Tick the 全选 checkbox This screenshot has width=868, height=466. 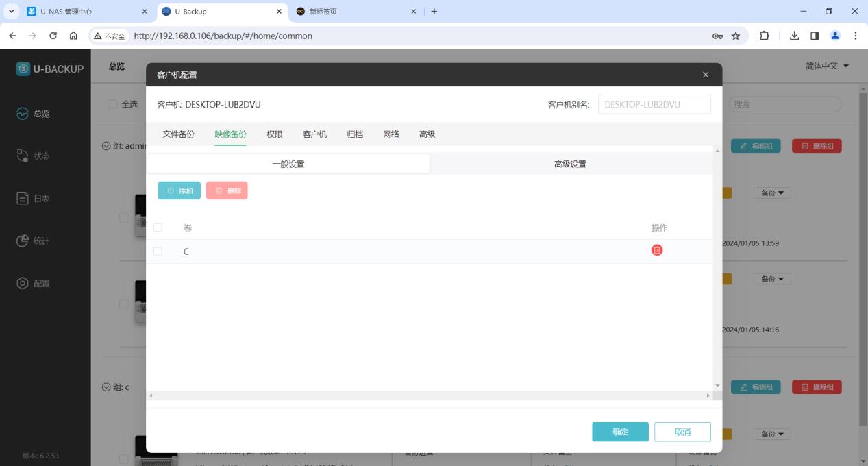(112, 104)
